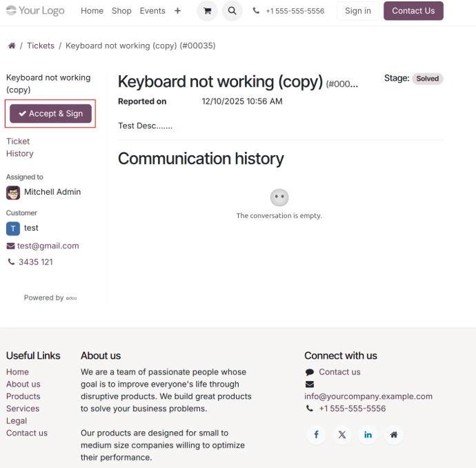Jump to History sidebar link
476x468 pixels.
point(20,154)
